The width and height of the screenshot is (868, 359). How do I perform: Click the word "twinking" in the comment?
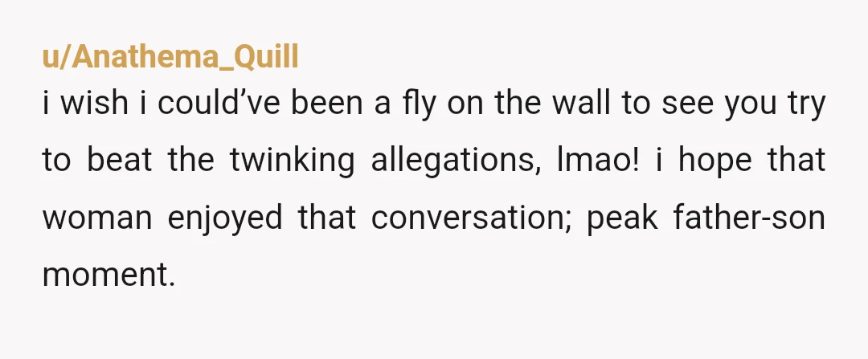(x=293, y=161)
